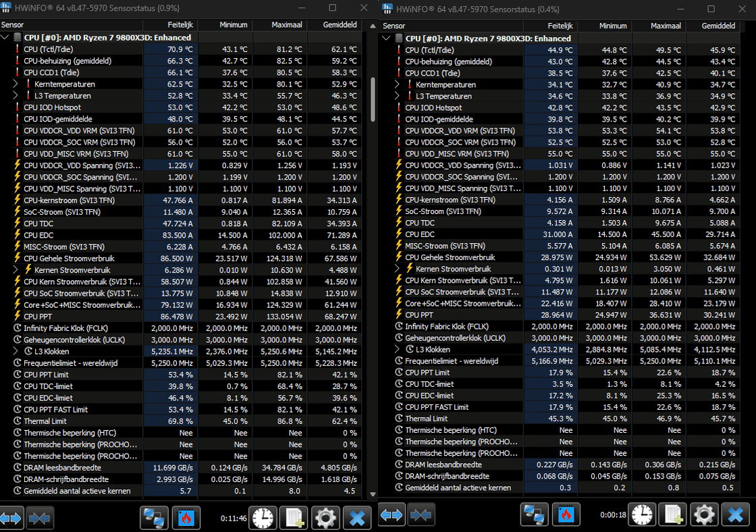Open sensor settings gear in left window
756x532 pixels.
[325, 518]
